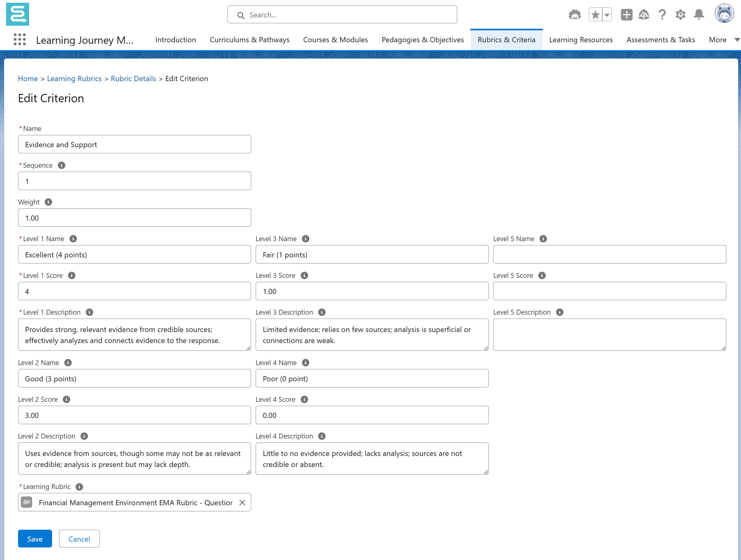741x560 pixels.
Task: Open the Setup gear icon
Action: pos(680,15)
